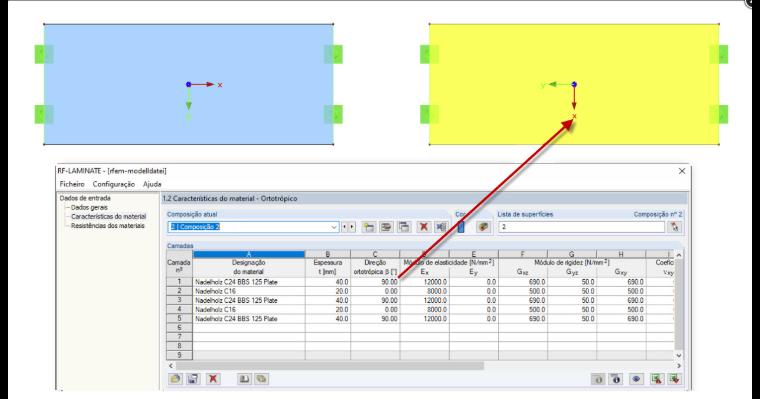760x399 pixels.
Task: Click the horizontal scrollbar thumb under the table
Action: point(330,366)
